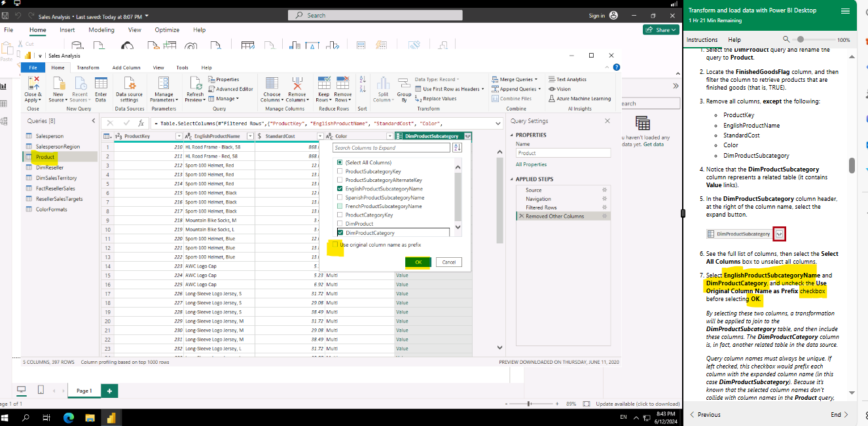Expand the formula bar chevron
Image resolution: width=868 pixels, height=426 pixels.
[499, 122]
